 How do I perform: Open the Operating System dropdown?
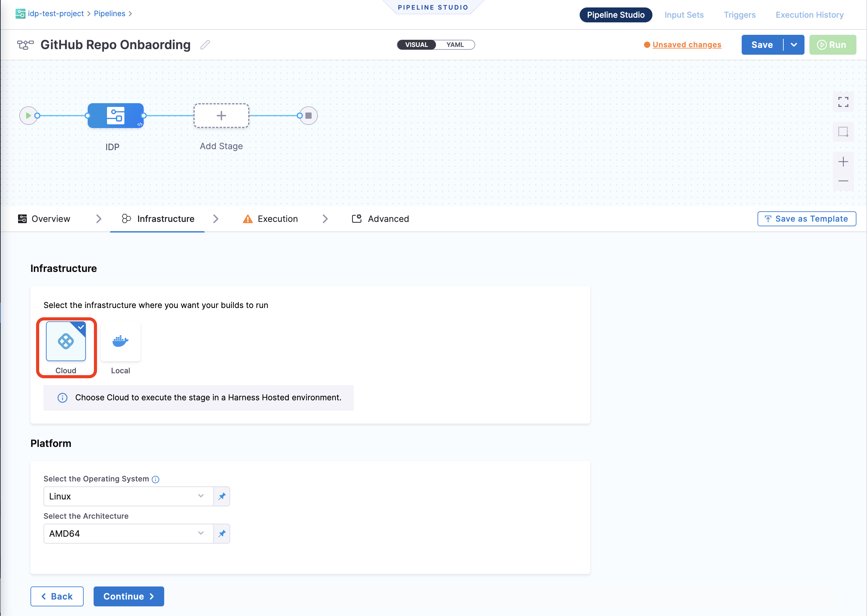[x=128, y=496]
